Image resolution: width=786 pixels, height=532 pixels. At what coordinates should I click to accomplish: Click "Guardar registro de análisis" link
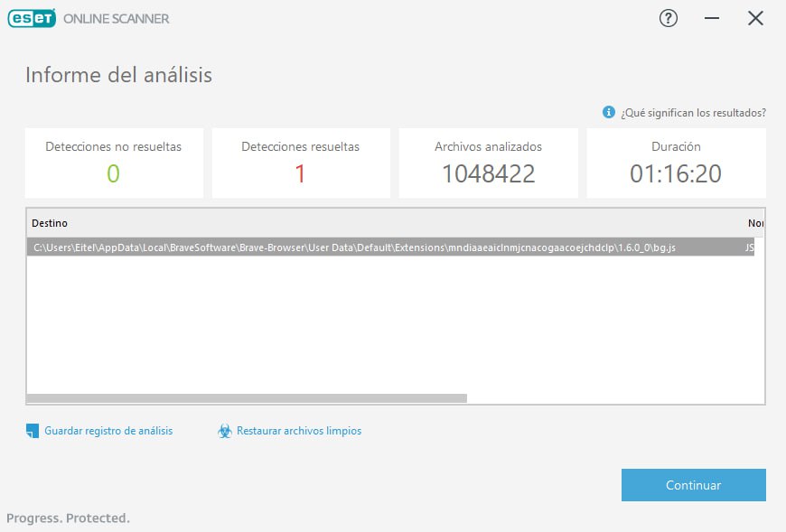point(108,431)
